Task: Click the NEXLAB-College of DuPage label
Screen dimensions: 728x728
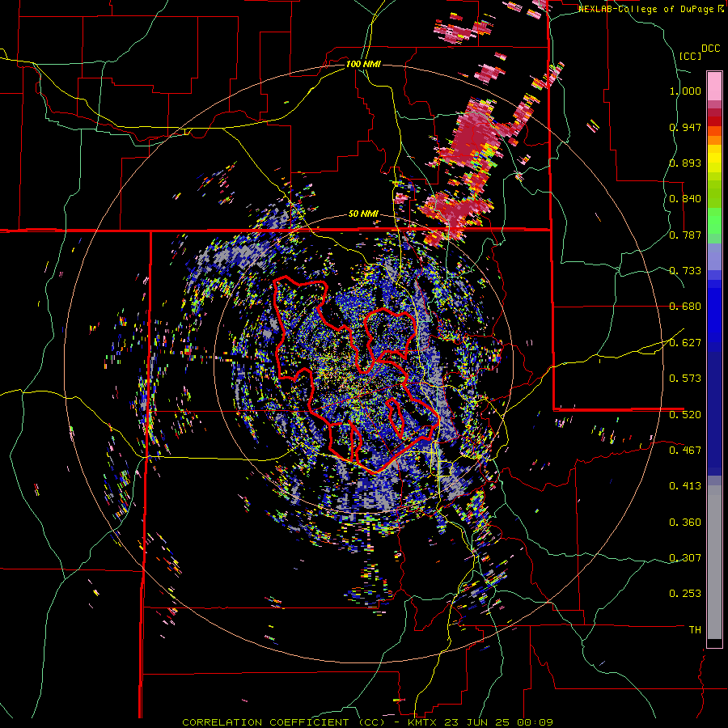Action: click(x=645, y=9)
